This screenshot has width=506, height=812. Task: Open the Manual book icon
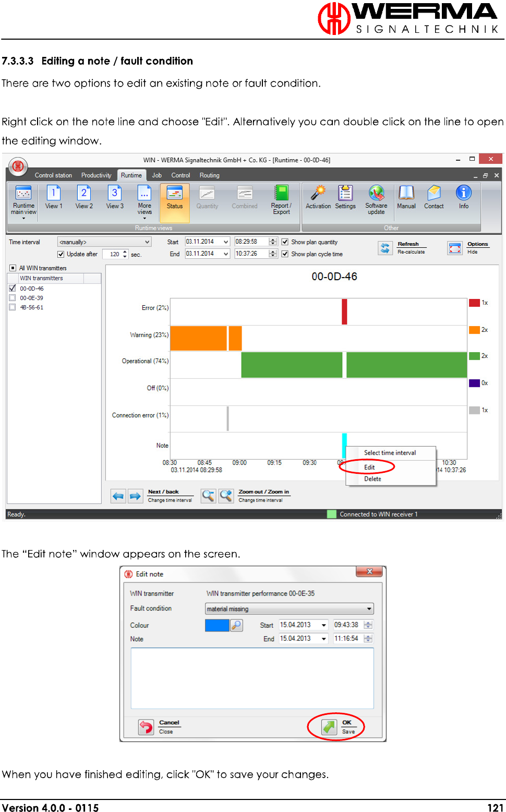pyautogui.click(x=406, y=193)
